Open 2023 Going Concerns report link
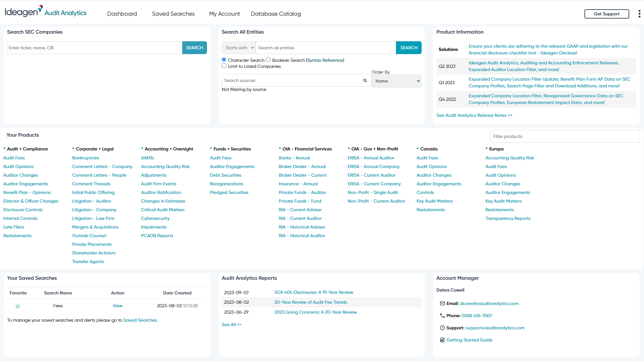 (316, 312)
